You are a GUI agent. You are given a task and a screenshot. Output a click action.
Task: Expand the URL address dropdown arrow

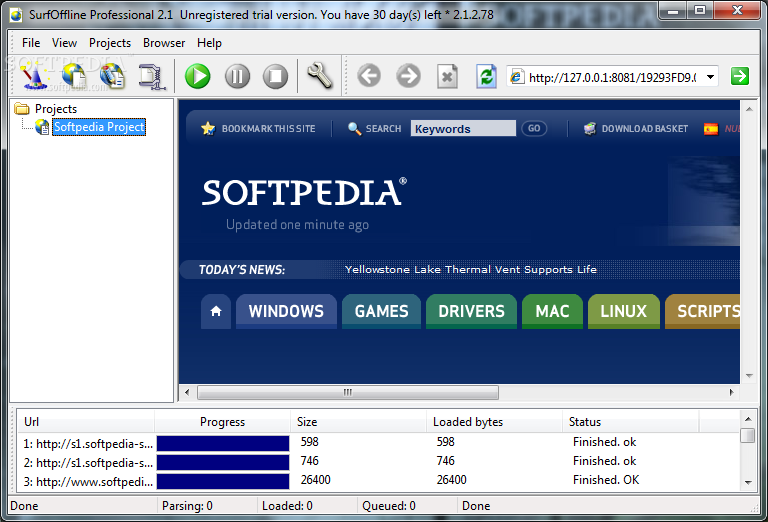710,77
